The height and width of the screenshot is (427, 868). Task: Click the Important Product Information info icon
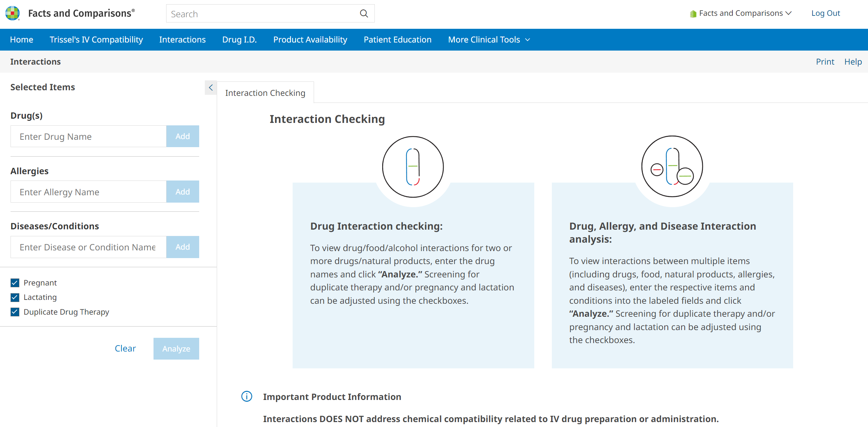pyautogui.click(x=247, y=396)
